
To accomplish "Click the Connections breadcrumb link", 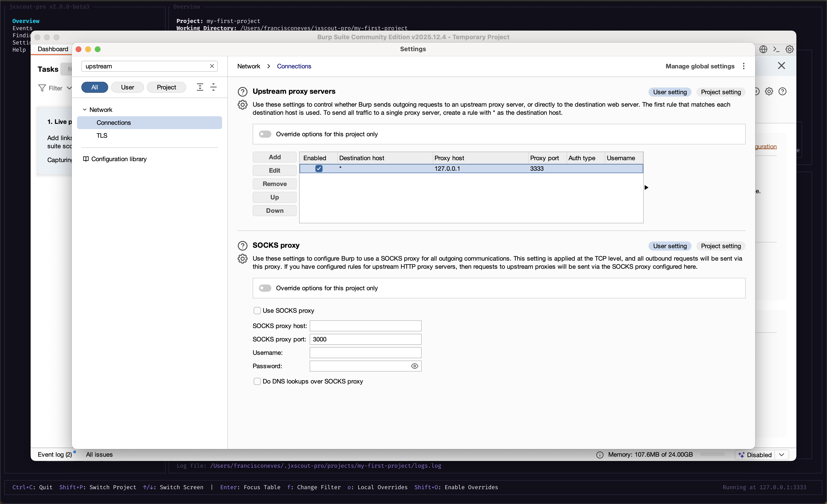I will tap(294, 66).
